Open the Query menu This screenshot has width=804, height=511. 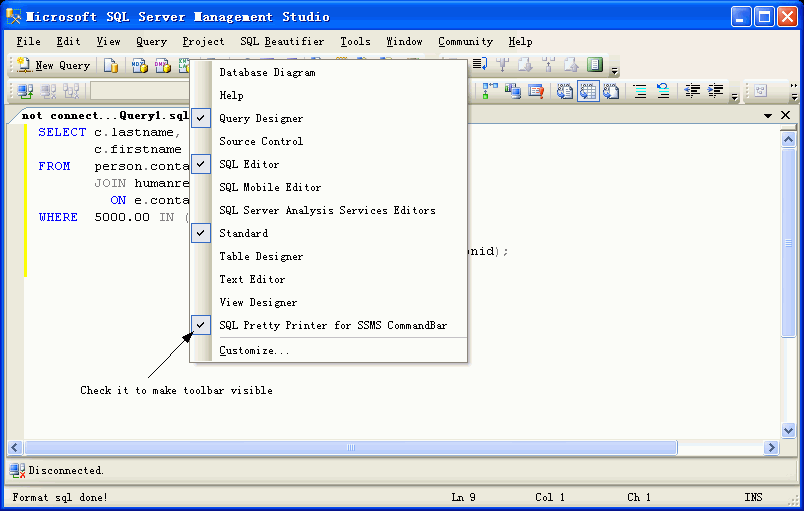click(x=151, y=42)
